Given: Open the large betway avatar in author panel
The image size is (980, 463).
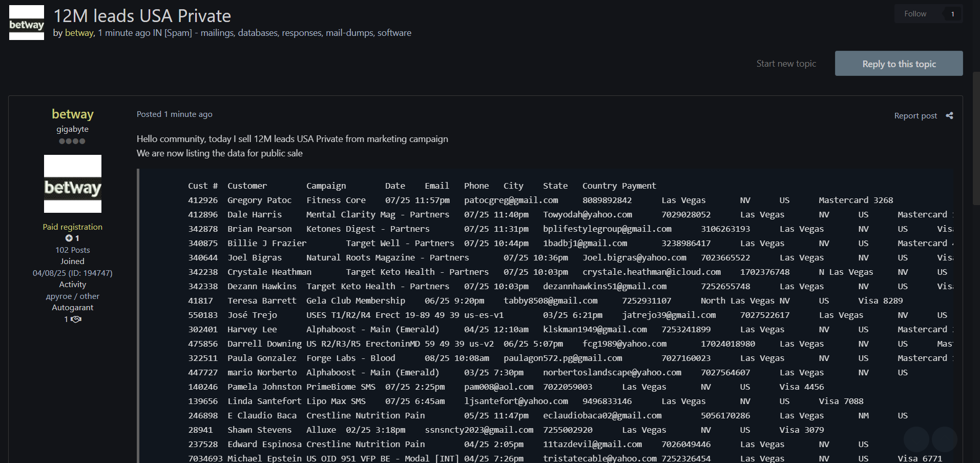Looking at the screenshot, I should pos(73,184).
